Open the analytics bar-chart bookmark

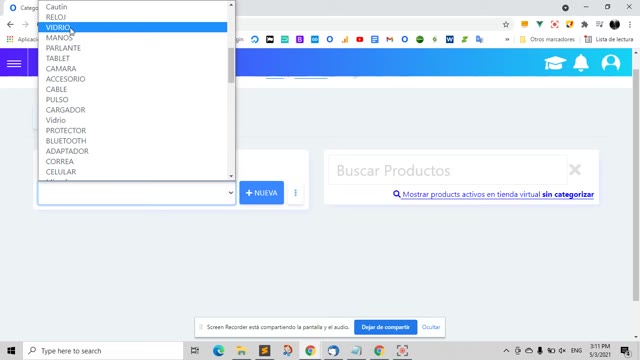click(345, 39)
